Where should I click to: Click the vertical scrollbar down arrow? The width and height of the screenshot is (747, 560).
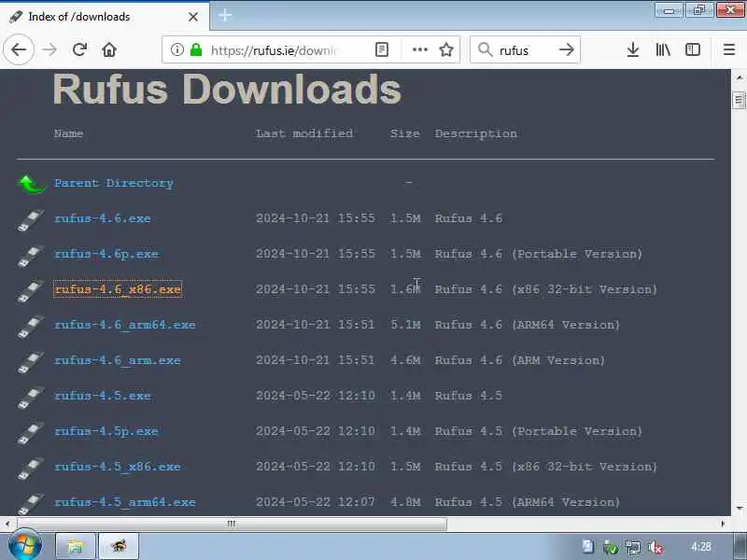point(739,509)
